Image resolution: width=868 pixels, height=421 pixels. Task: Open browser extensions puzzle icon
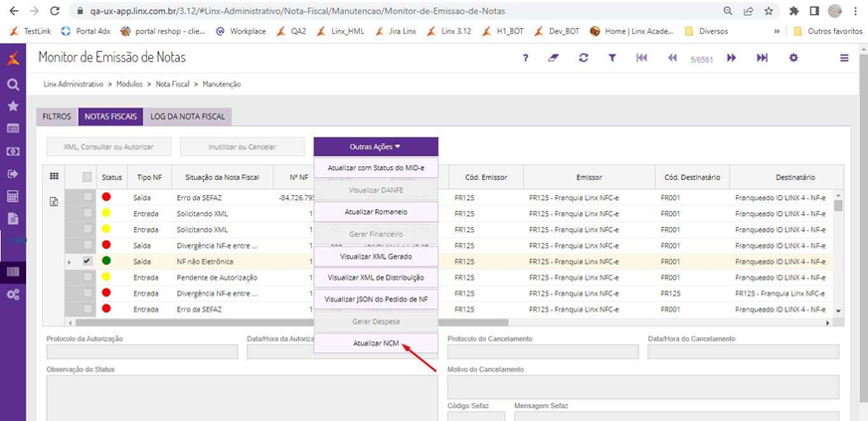(793, 11)
